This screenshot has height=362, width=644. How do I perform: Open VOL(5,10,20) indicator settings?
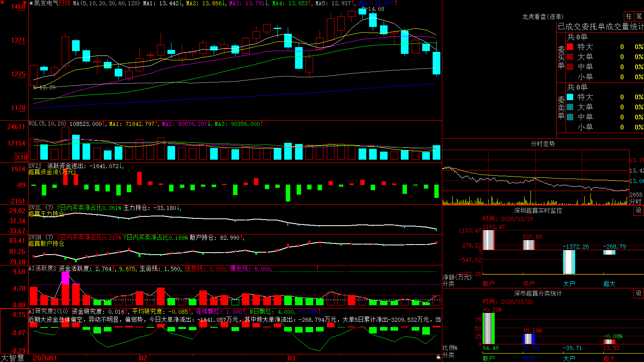(x=47, y=124)
